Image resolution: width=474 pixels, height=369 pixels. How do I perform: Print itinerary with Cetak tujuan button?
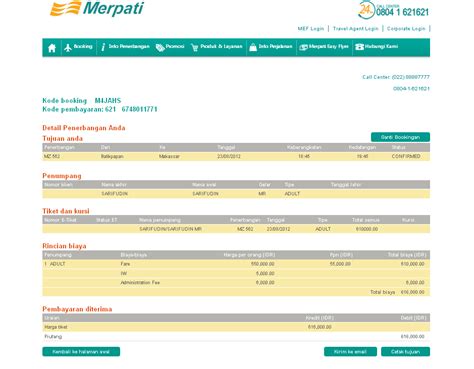tap(405, 352)
